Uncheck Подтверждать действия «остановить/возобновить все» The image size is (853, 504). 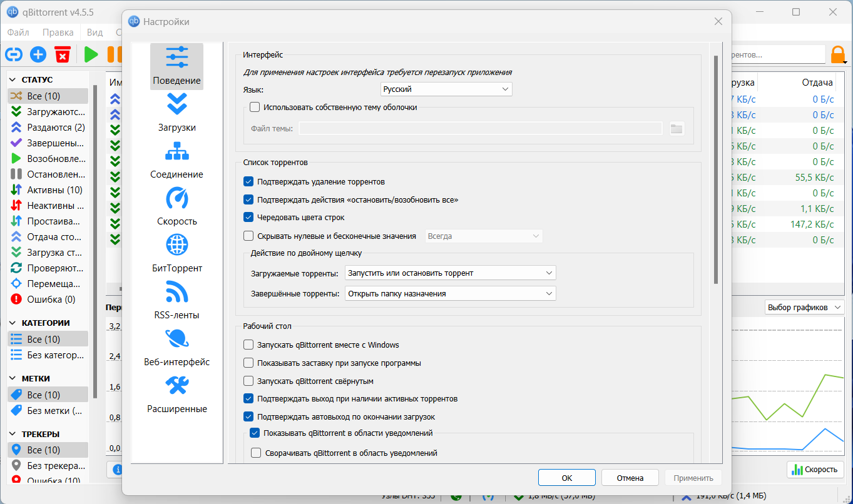[248, 199]
